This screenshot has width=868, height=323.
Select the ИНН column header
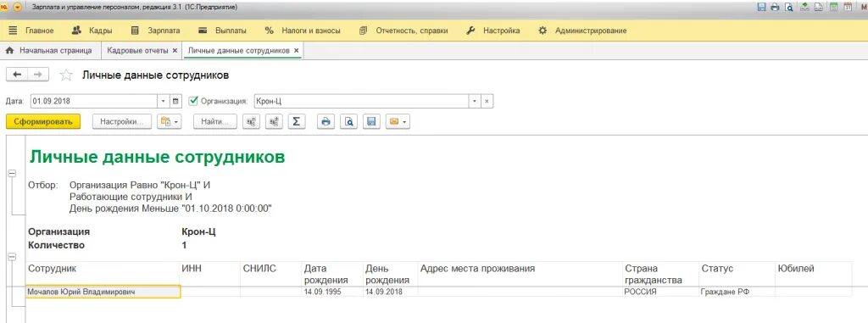210,274
